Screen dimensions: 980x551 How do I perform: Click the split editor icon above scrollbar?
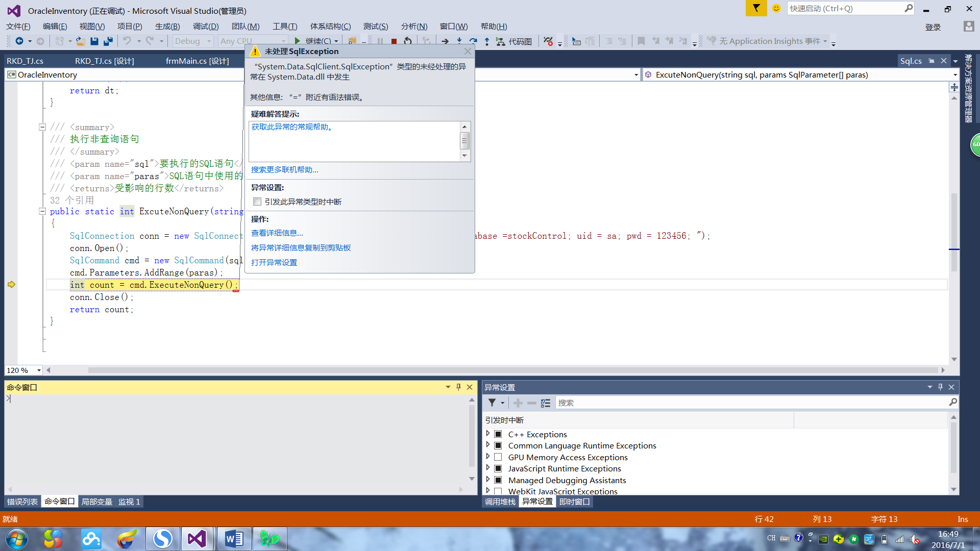[954, 87]
